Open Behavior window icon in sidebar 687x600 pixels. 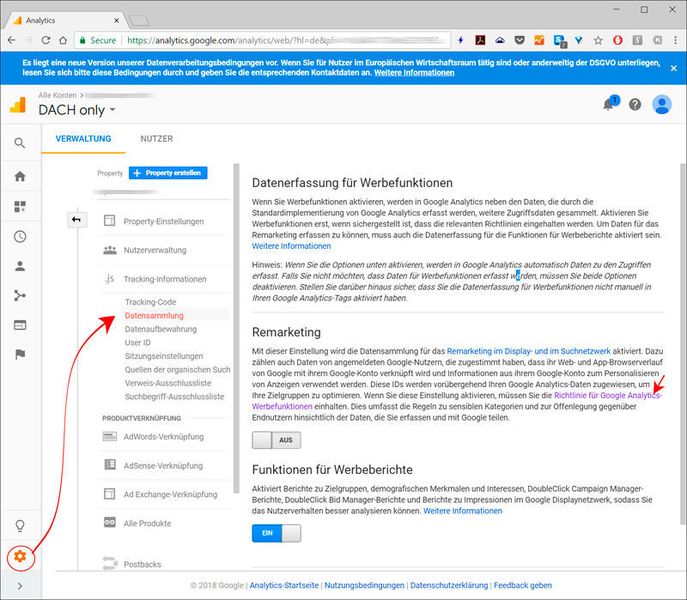click(x=20, y=325)
